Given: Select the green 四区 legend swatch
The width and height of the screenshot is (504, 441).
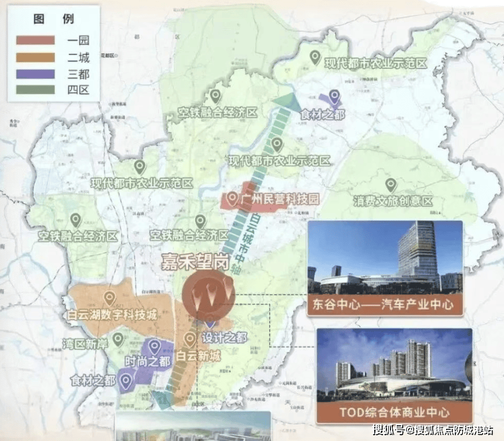Looking at the screenshot, I should pyautogui.click(x=35, y=90).
